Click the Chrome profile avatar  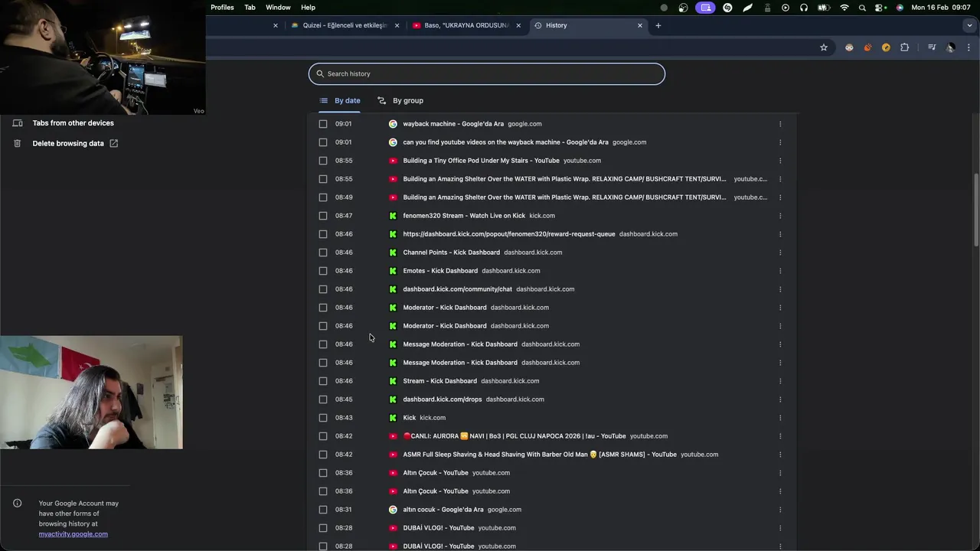[950, 47]
